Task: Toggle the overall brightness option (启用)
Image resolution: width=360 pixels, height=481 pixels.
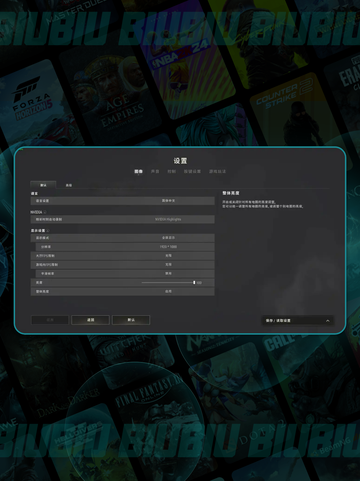Action: click(123, 291)
